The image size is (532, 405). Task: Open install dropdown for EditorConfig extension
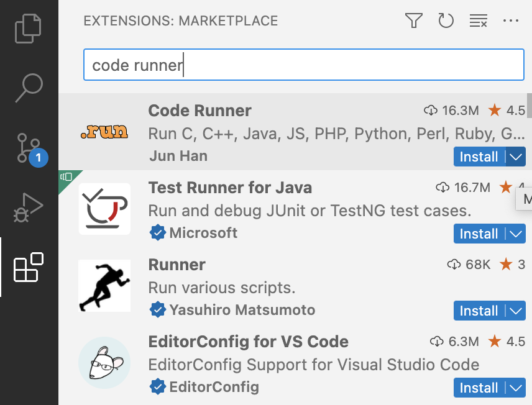click(515, 388)
